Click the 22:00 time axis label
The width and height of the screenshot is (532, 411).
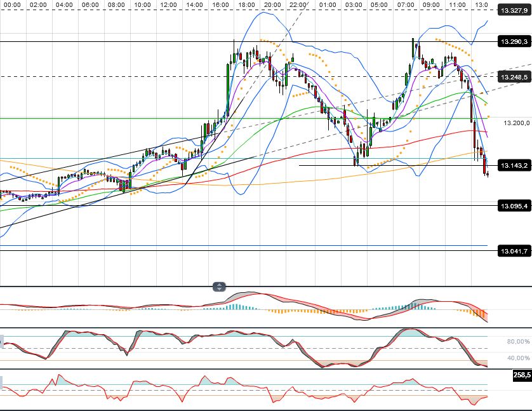pos(298,4)
